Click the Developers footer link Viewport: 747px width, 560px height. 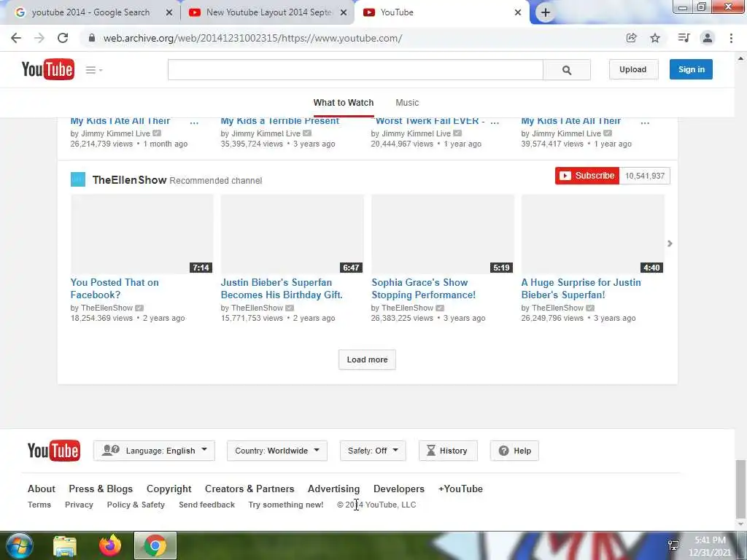399,489
